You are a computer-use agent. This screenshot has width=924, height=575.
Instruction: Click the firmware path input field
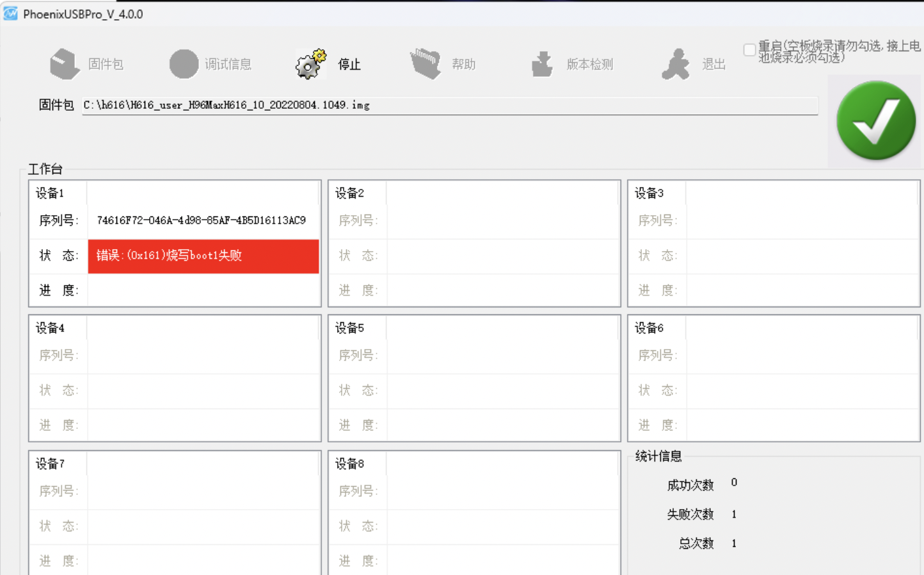pyautogui.click(x=449, y=106)
